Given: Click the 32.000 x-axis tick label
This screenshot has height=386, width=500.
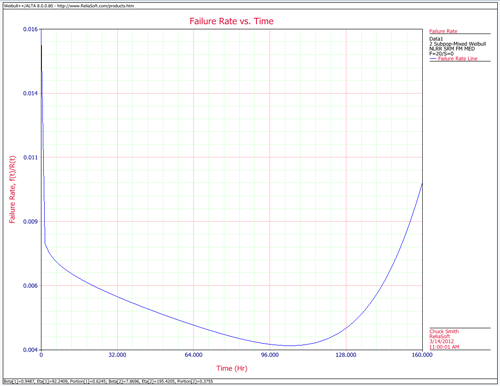Looking at the screenshot, I should pos(117,355).
